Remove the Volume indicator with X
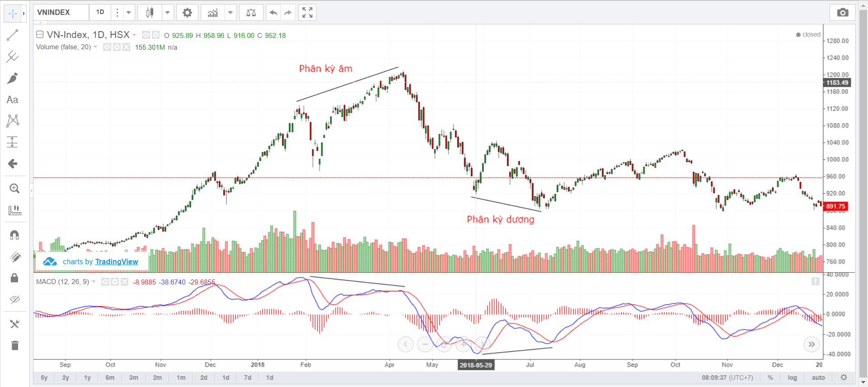 tap(126, 47)
